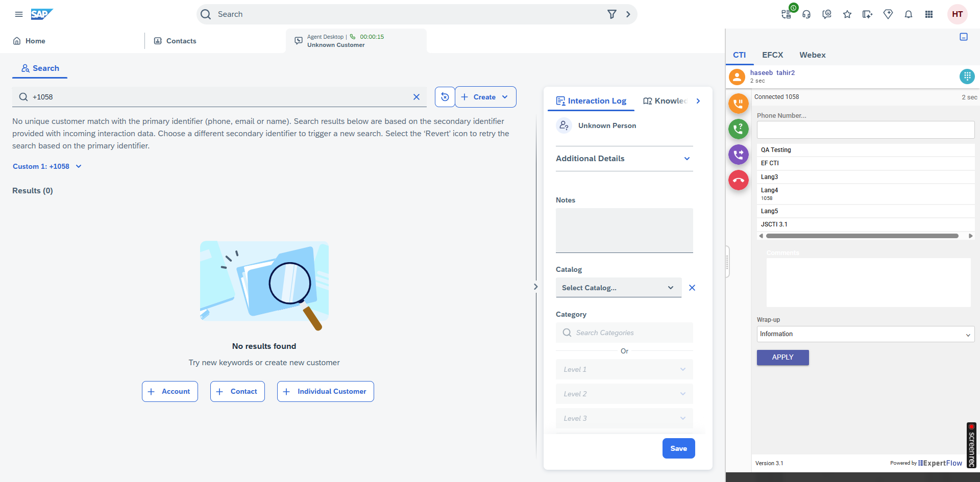
Task: Click the APPLY button
Action: click(782, 358)
